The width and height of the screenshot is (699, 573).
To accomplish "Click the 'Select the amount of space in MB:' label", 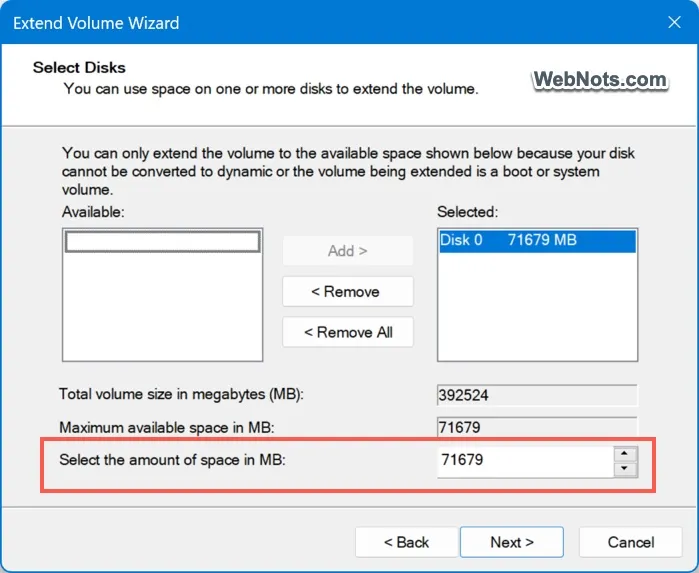I will (x=172, y=460).
